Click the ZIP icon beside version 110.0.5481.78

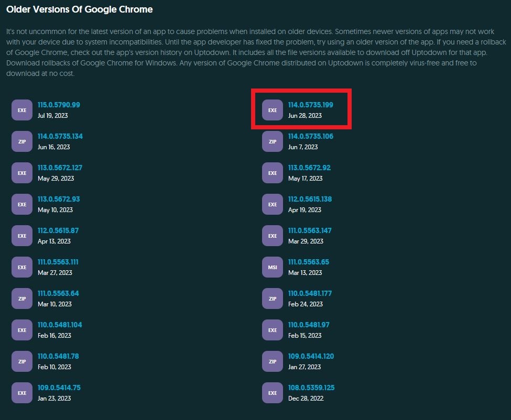click(22, 361)
